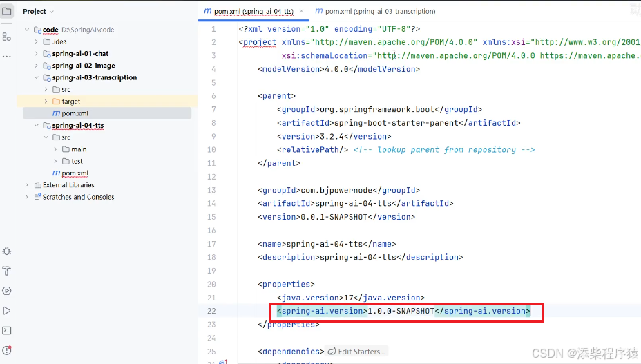
Task: Expand the test folder
Action: point(55,161)
